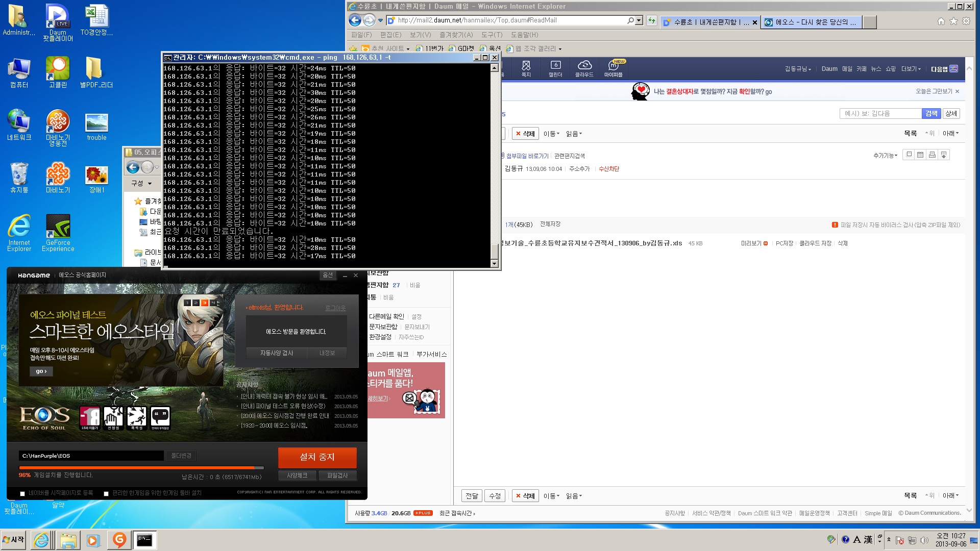The width and height of the screenshot is (980, 551).
Task: Check '네이버를 시작페이지로 등록' checkbox
Action: 22,493
